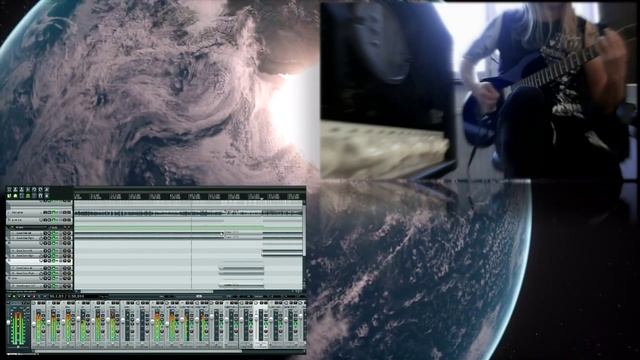Image resolution: width=640 pixels, height=360 pixels.
Task: Select the dark folder track header row
Action: pos(40,227)
